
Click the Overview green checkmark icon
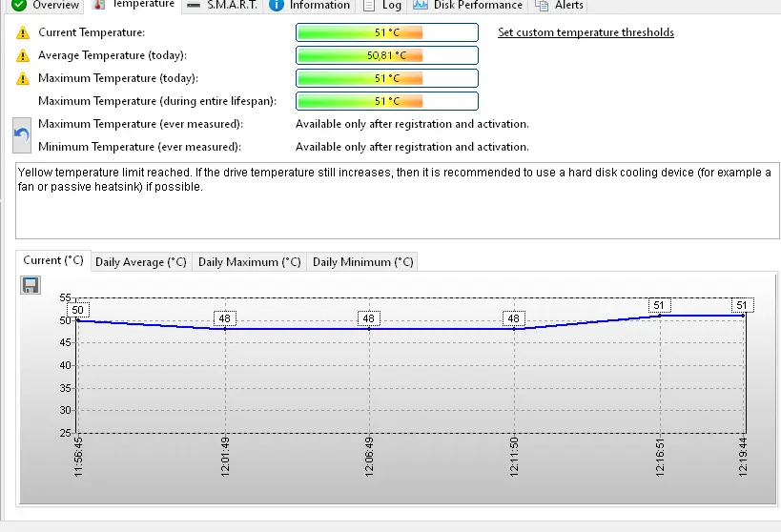(19, 6)
